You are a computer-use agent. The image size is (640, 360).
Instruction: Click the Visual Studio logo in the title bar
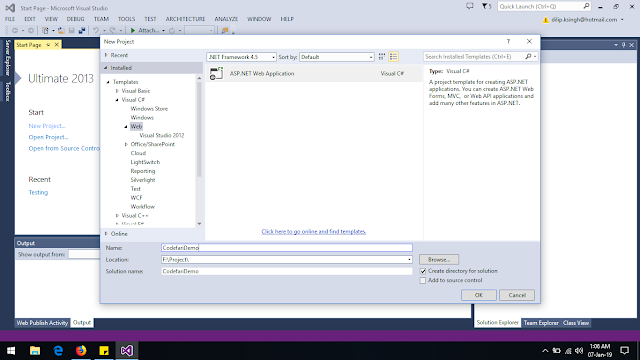click(10, 8)
